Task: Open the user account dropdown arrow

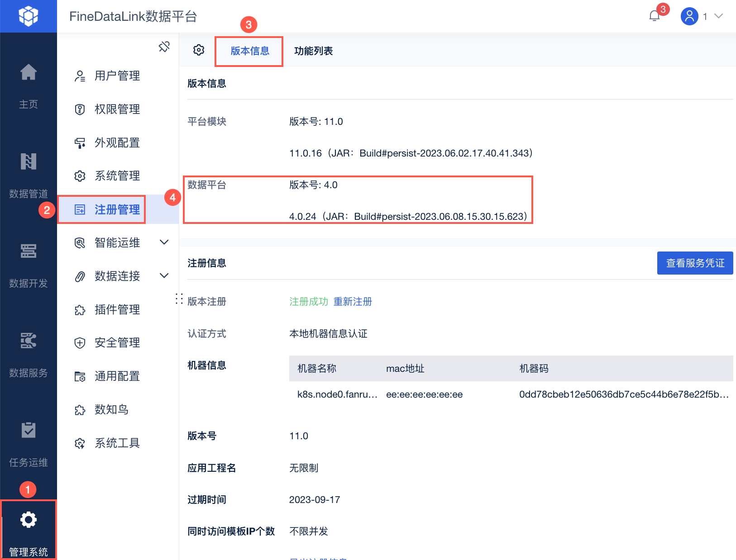Action: coord(718,16)
